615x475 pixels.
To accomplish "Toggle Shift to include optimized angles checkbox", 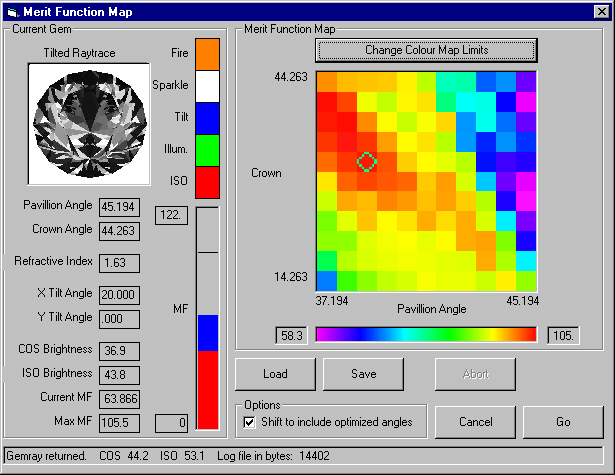I will click(249, 422).
